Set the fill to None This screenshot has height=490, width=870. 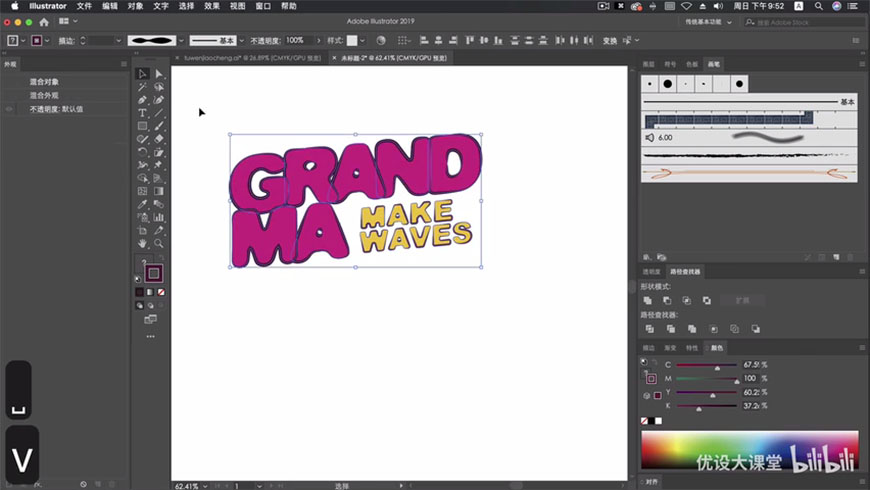click(161, 292)
